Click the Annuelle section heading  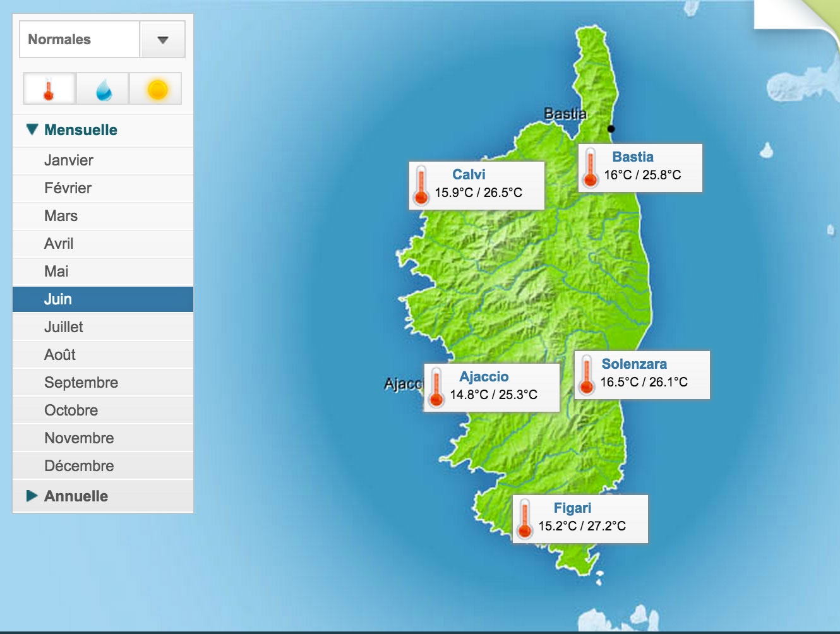click(76, 496)
